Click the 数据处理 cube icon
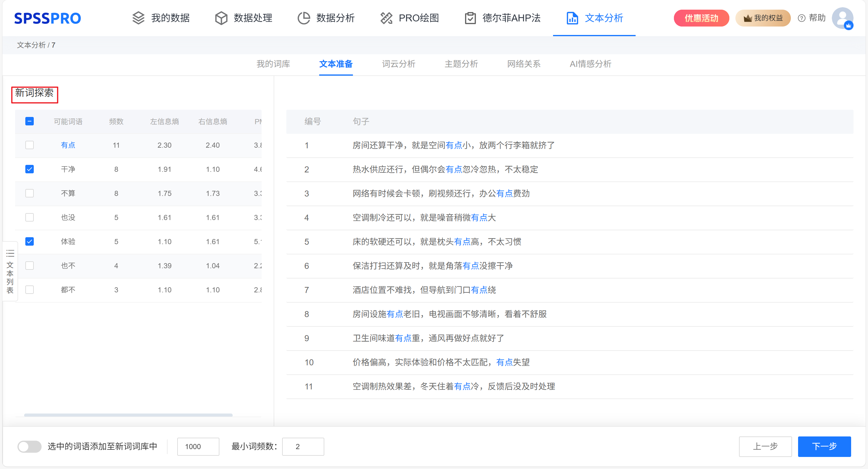 coord(221,18)
